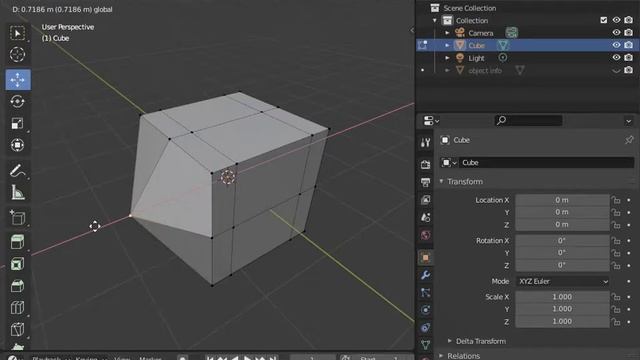
Task: Hide Collection in viewport with eye icon
Action: tap(616, 20)
